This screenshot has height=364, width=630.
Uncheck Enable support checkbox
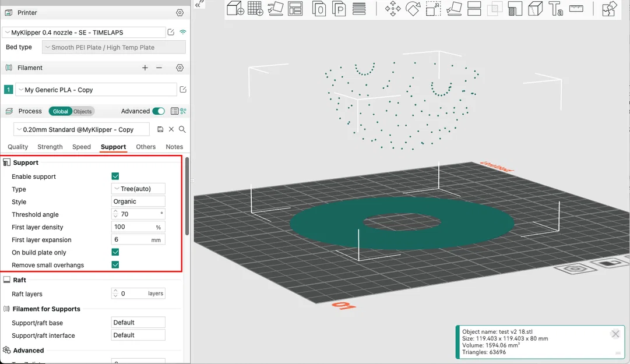(x=115, y=176)
